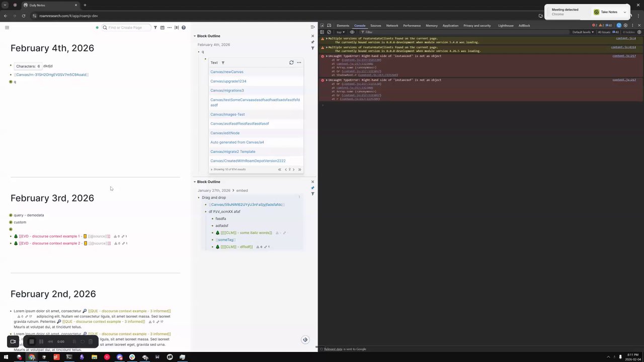Collapse the first Block Outline section
This screenshot has height=362, width=644.
point(195,36)
